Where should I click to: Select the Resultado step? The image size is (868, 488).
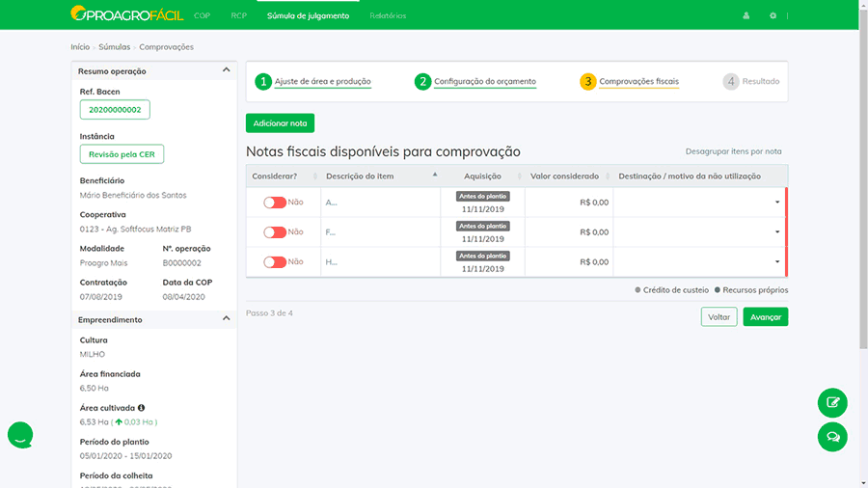pos(761,81)
